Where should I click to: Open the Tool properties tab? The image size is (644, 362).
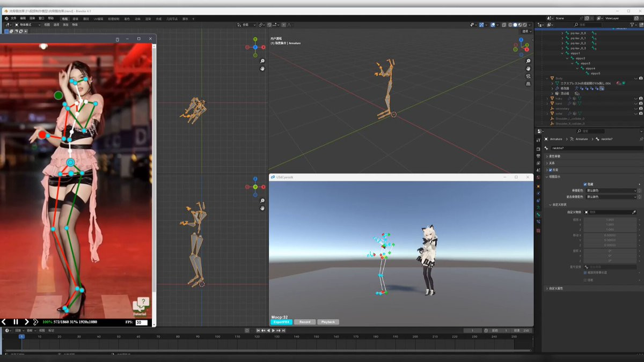[x=538, y=140]
